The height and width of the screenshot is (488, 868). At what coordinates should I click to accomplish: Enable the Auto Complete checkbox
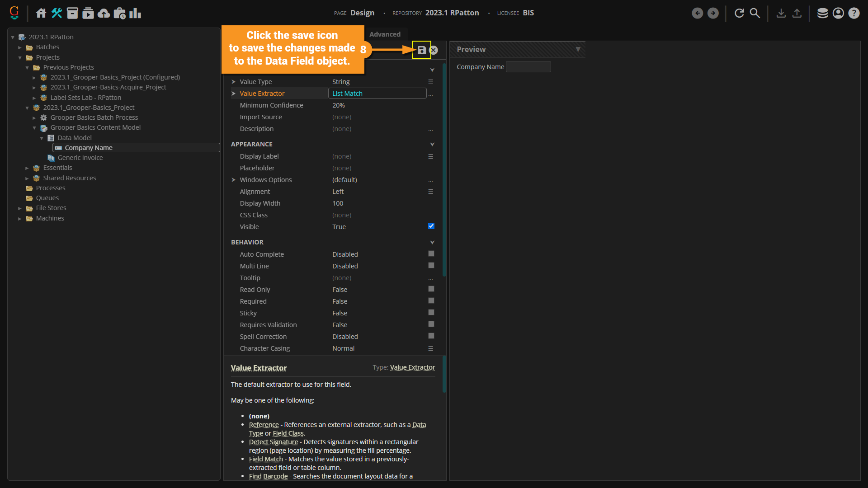point(431,254)
